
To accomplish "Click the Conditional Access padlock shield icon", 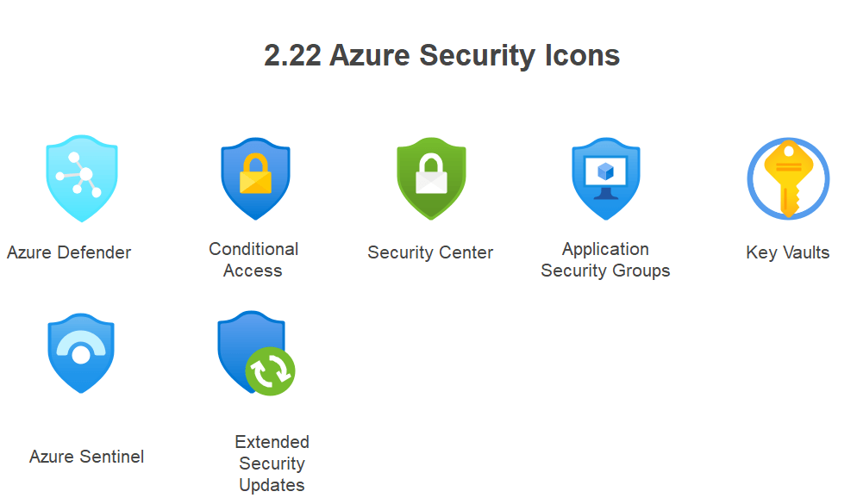I will click(x=255, y=178).
